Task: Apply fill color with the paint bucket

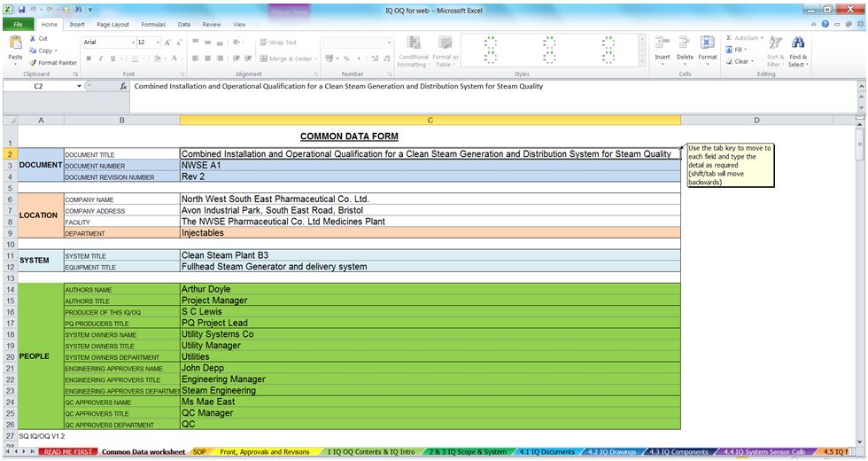Action: [x=158, y=59]
